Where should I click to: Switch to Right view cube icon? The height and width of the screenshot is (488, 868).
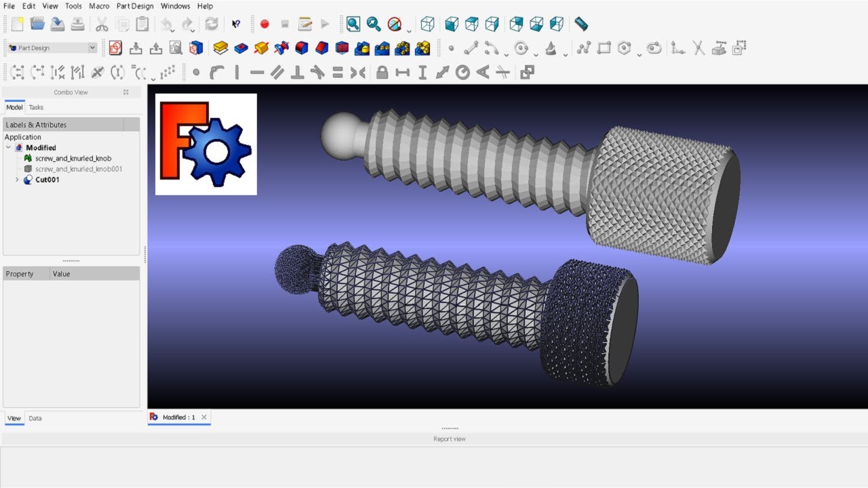492,24
